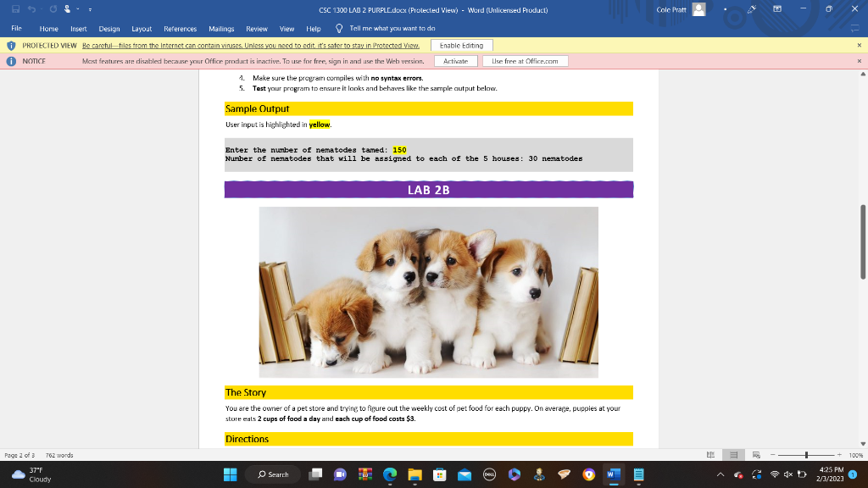This screenshot has width=868, height=488.
Task: Select the Print Layout view toggle
Action: pyautogui.click(x=733, y=455)
